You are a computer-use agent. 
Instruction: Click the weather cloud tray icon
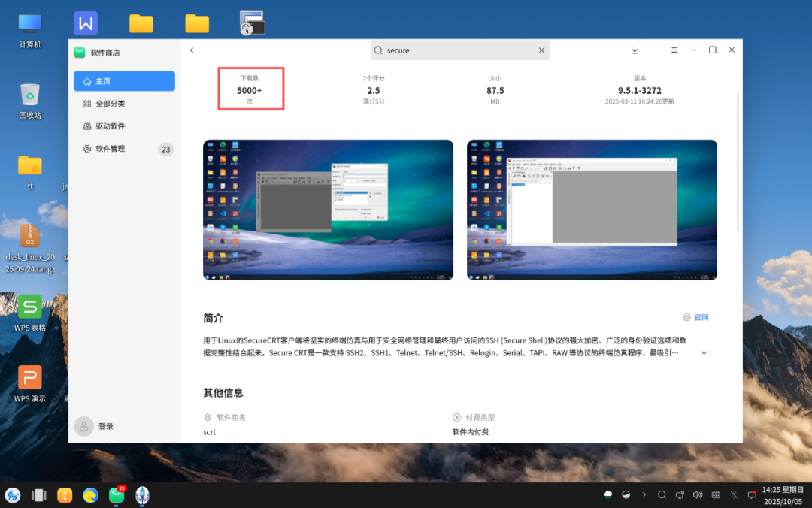pyautogui.click(x=608, y=494)
